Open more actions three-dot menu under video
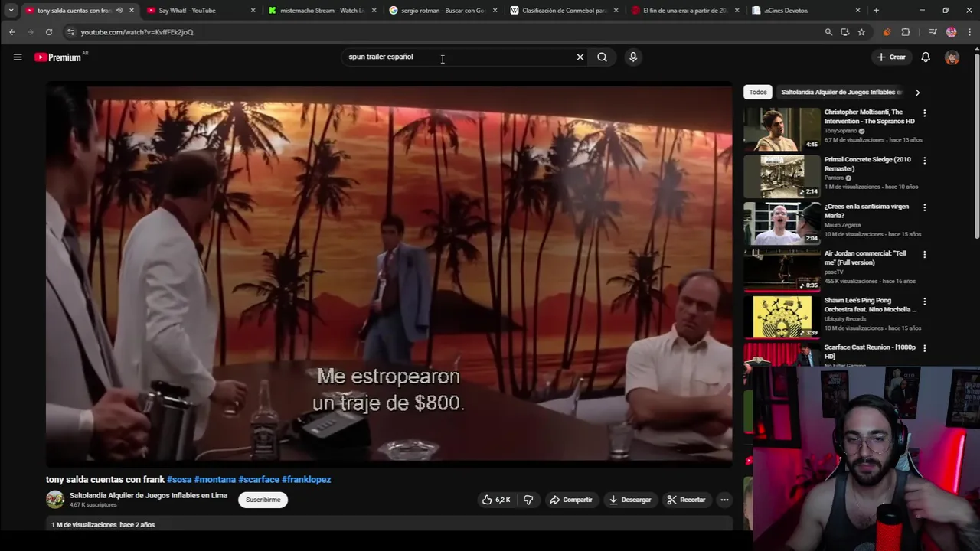 (724, 500)
